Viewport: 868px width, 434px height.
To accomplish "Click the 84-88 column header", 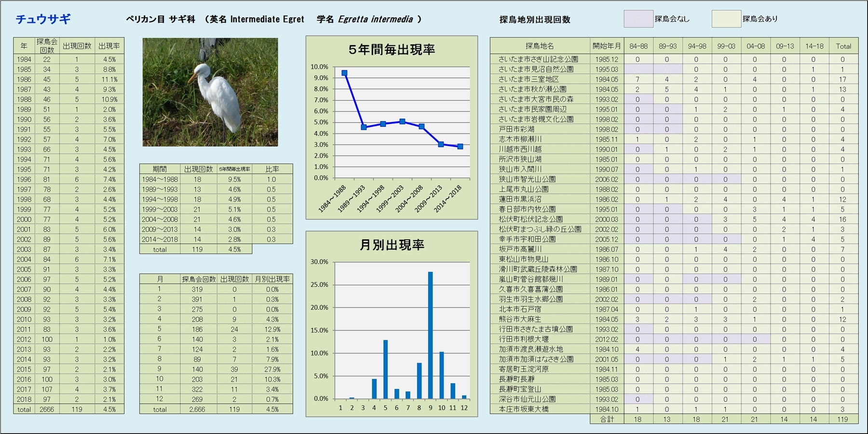I will click(x=638, y=46).
